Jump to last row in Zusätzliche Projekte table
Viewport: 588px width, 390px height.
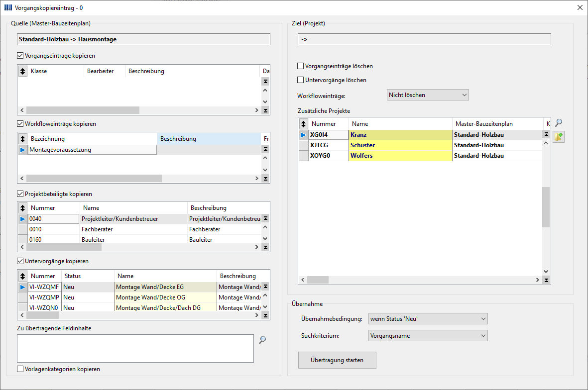click(x=546, y=280)
